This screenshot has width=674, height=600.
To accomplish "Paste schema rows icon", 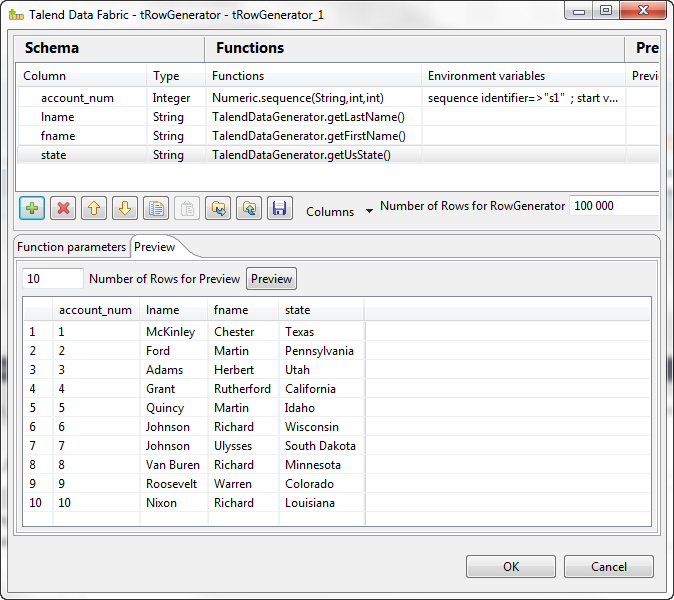I will 187,208.
